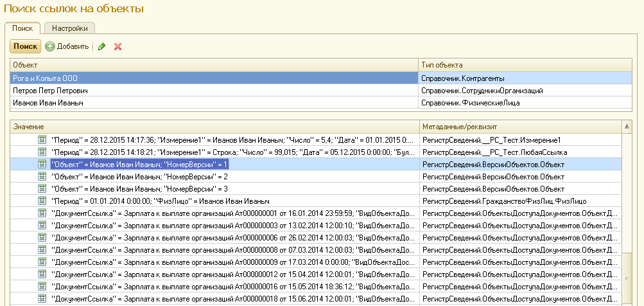Screen dimensions: 644x306
Task: Click register icon of the НомерВерсии = 1 row
Action: coord(42,165)
